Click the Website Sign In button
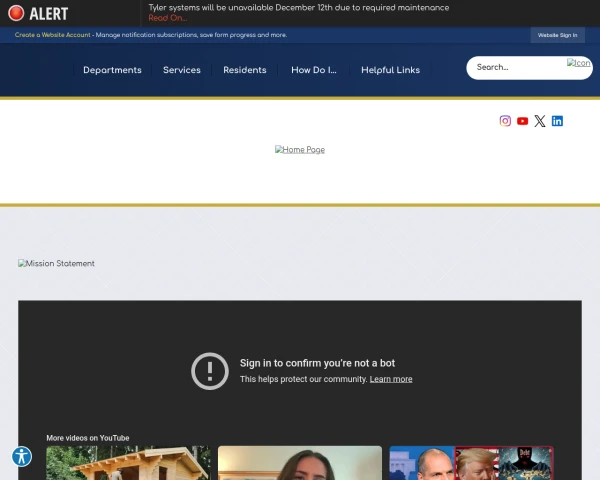The width and height of the screenshot is (600, 480). (558, 35)
